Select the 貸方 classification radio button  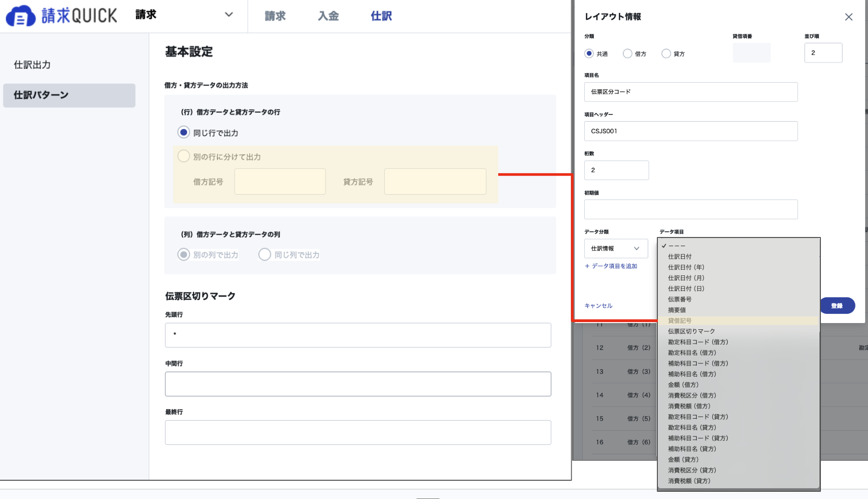click(666, 53)
